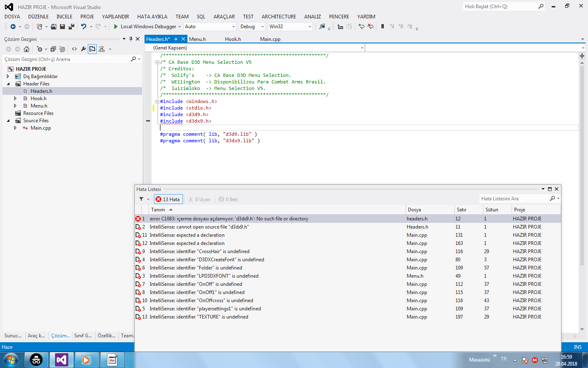Open the debugger target dropdown arrow
Viewport: 588px width, 368px height.
click(x=180, y=27)
